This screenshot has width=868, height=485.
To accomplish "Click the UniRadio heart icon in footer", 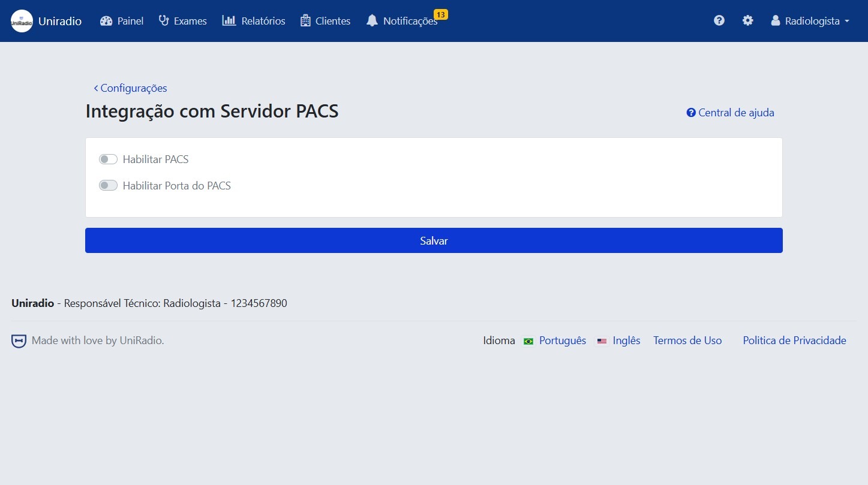I will [x=19, y=341].
